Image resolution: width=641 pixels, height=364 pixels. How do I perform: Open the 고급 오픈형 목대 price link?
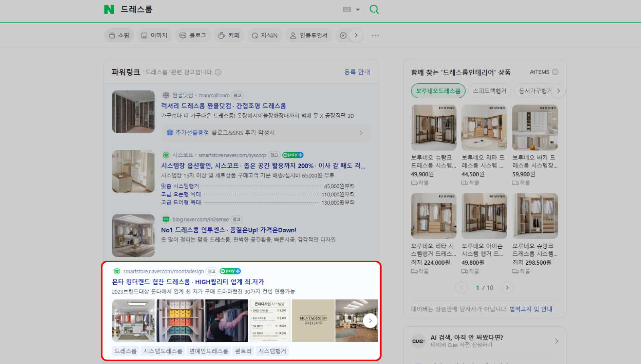point(181,194)
